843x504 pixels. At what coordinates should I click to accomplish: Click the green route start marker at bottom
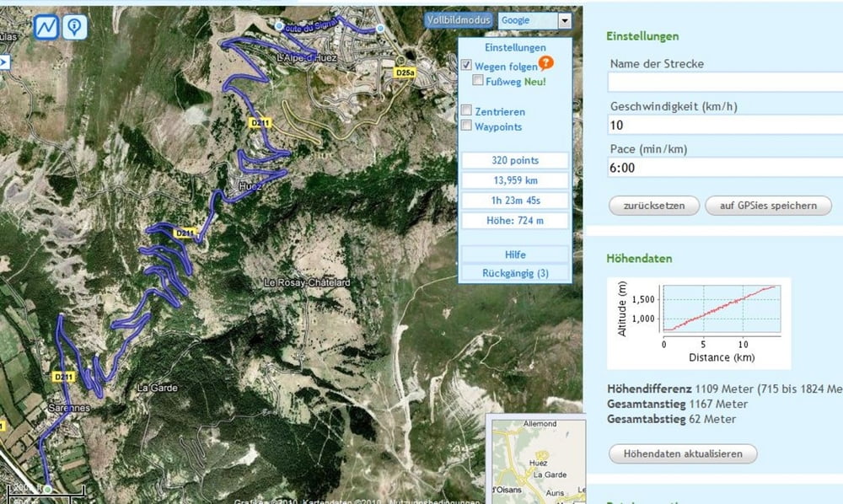[x=48, y=489]
